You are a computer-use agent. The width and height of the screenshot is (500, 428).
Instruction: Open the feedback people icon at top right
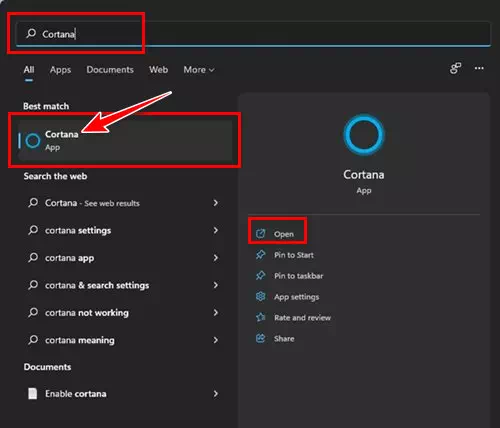click(x=455, y=68)
